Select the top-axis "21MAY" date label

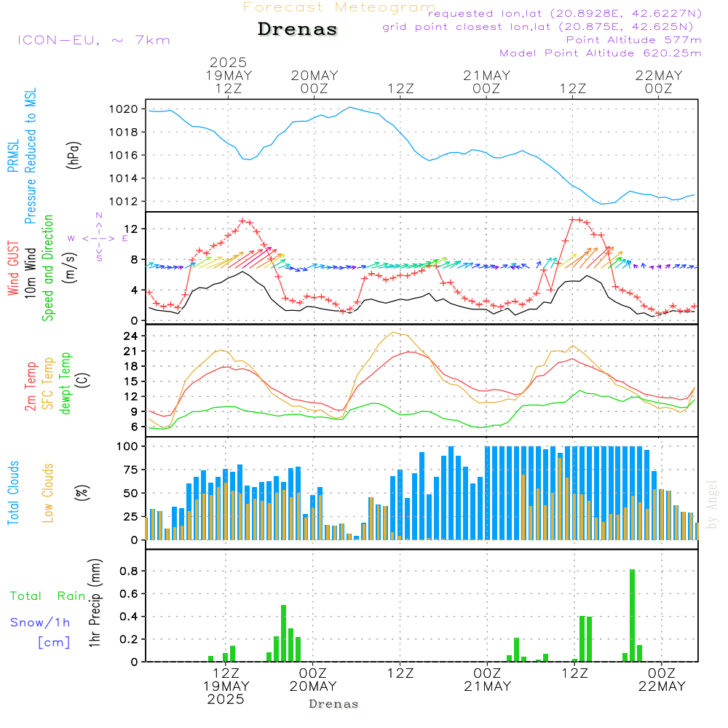(487, 76)
